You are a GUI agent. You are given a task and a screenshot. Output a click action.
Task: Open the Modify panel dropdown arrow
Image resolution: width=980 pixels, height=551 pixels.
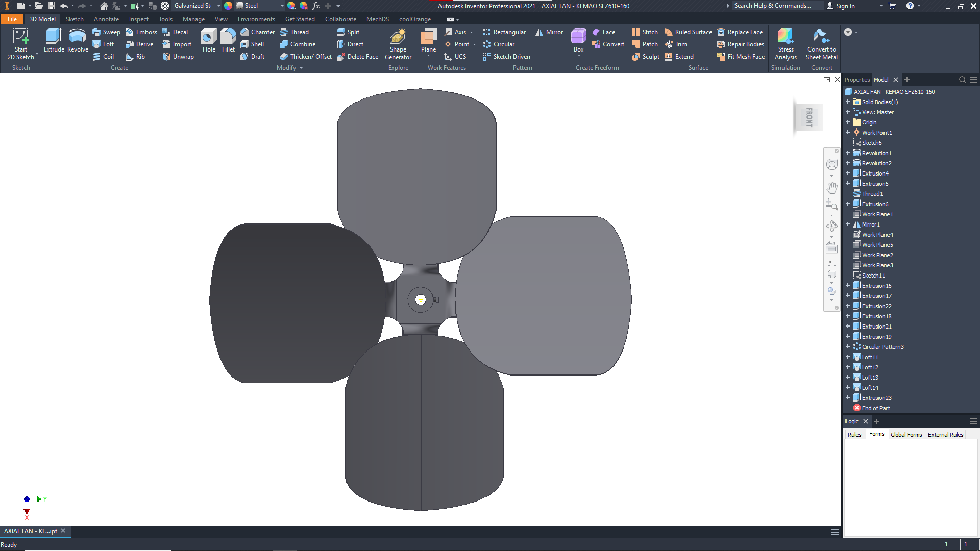301,68
